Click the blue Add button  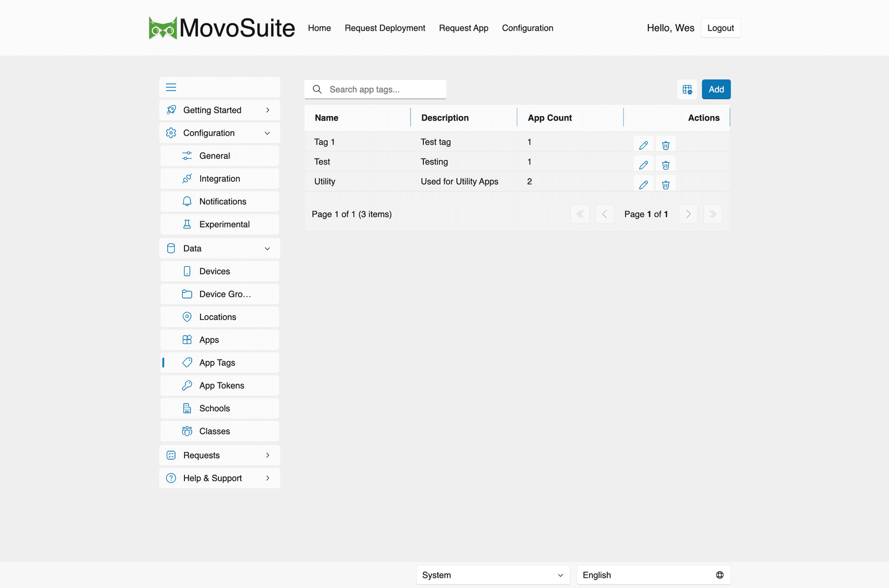click(716, 89)
